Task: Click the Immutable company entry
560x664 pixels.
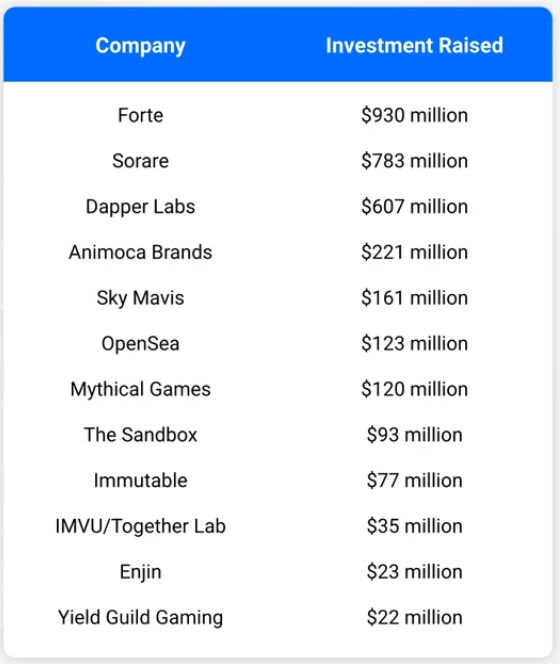Action: [140, 481]
